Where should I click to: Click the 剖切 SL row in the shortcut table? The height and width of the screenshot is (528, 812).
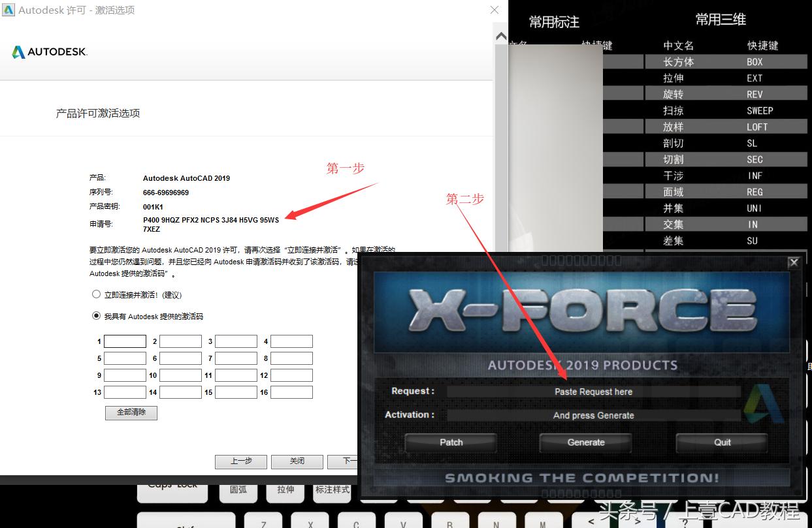[x=726, y=143]
